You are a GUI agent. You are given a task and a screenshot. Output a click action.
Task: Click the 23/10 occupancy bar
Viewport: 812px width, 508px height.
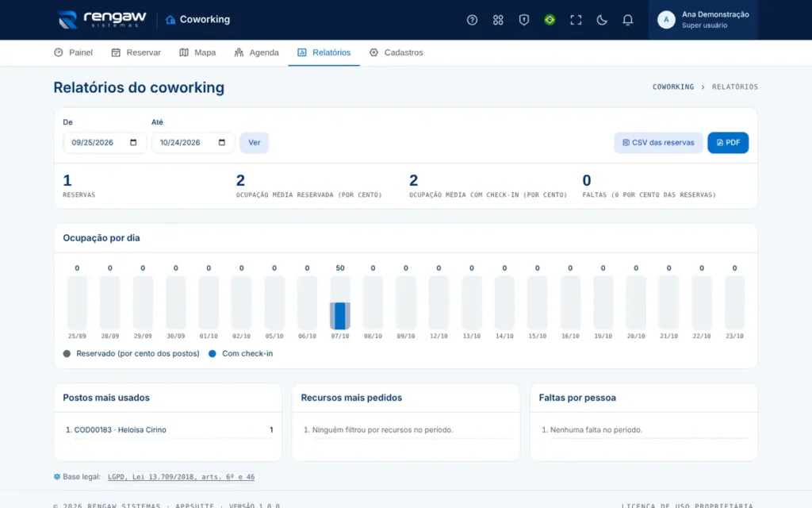pos(734,302)
